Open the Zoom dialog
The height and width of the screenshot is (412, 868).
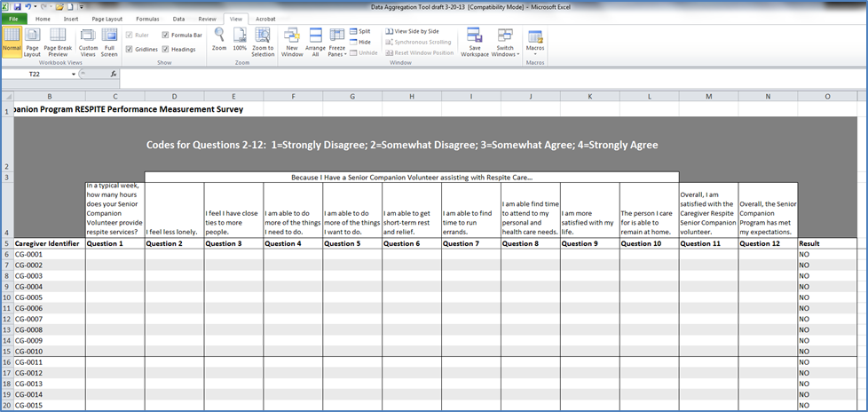(218, 40)
